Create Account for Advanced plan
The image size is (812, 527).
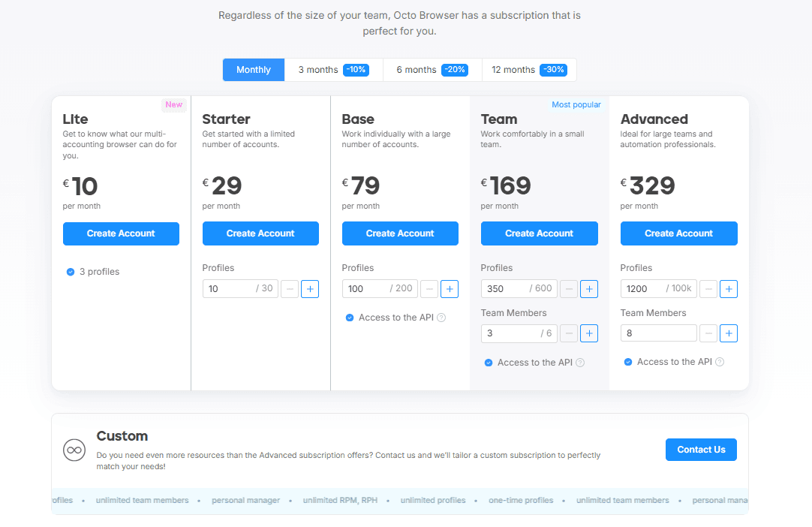[679, 233]
